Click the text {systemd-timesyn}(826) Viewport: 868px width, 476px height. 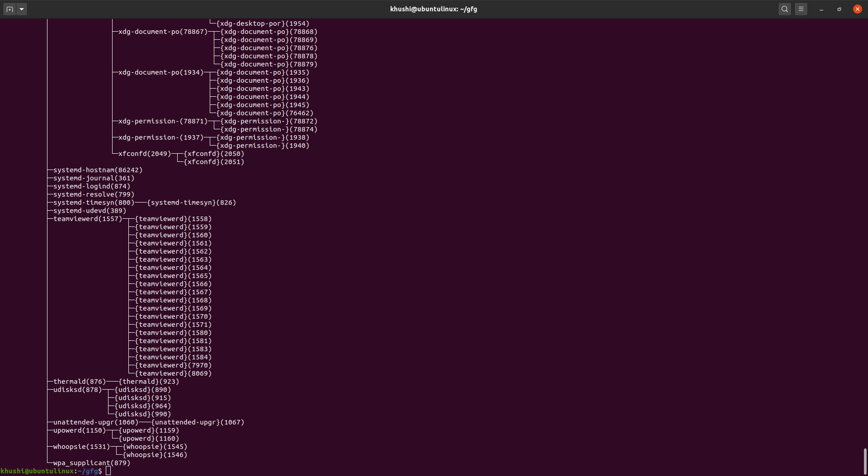[x=192, y=203]
